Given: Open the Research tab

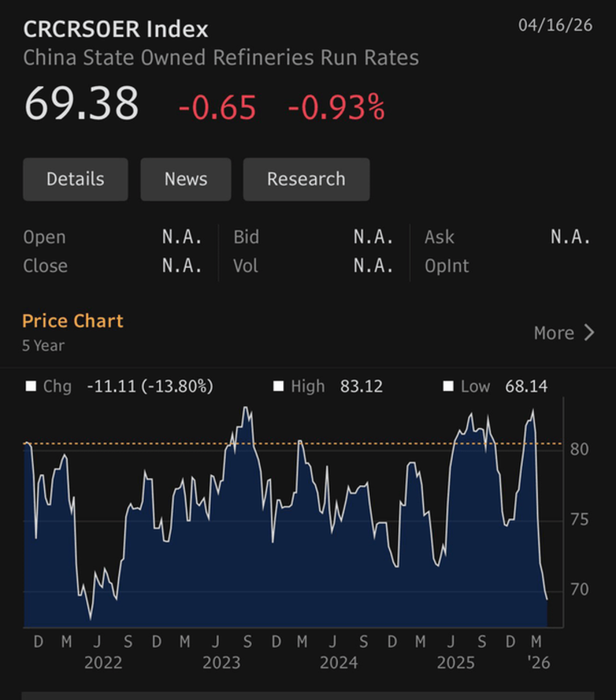Looking at the screenshot, I should point(306,179).
